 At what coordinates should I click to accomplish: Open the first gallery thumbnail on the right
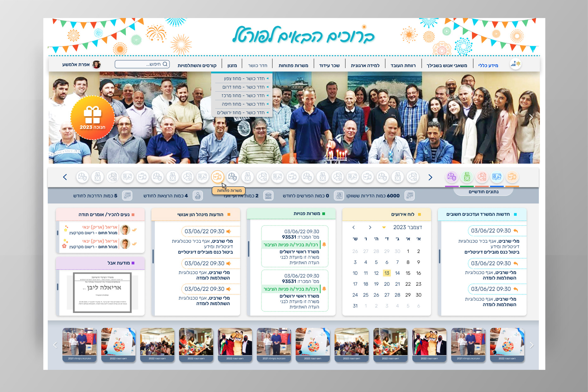coord(507,345)
